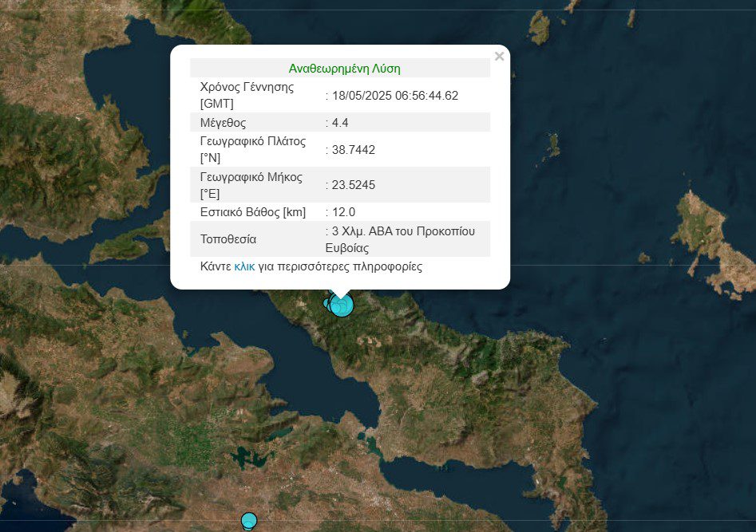Viewport: 756px width, 532px height.
Task: Click the longitude value 23.5245
Action: tap(353, 185)
